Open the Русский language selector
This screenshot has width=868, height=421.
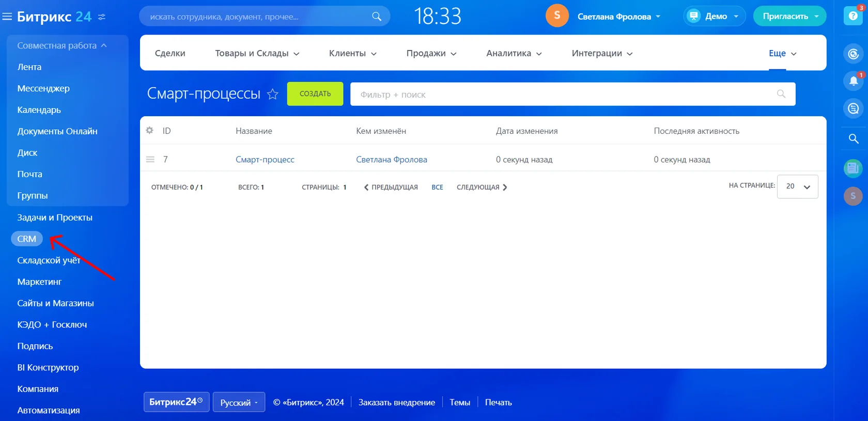(239, 402)
